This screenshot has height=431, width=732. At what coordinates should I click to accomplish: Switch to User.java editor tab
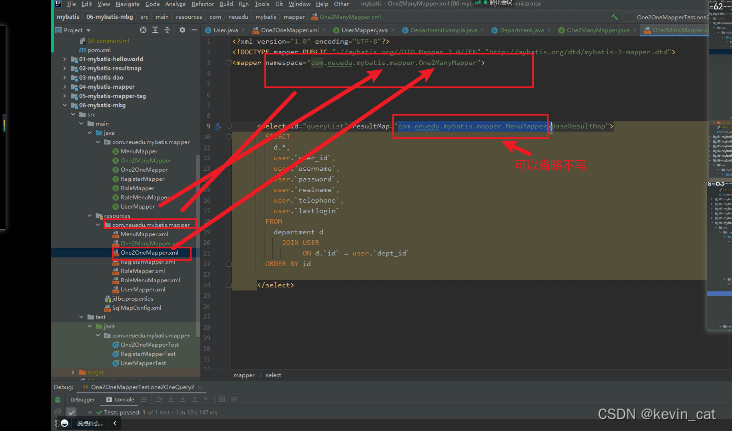coord(222,30)
